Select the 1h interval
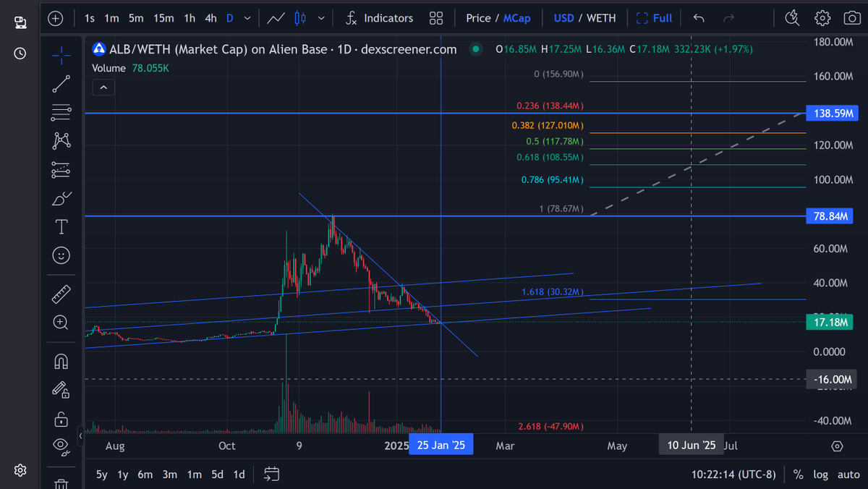This screenshot has height=489, width=868. pyautogui.click(x=189, y=18)
